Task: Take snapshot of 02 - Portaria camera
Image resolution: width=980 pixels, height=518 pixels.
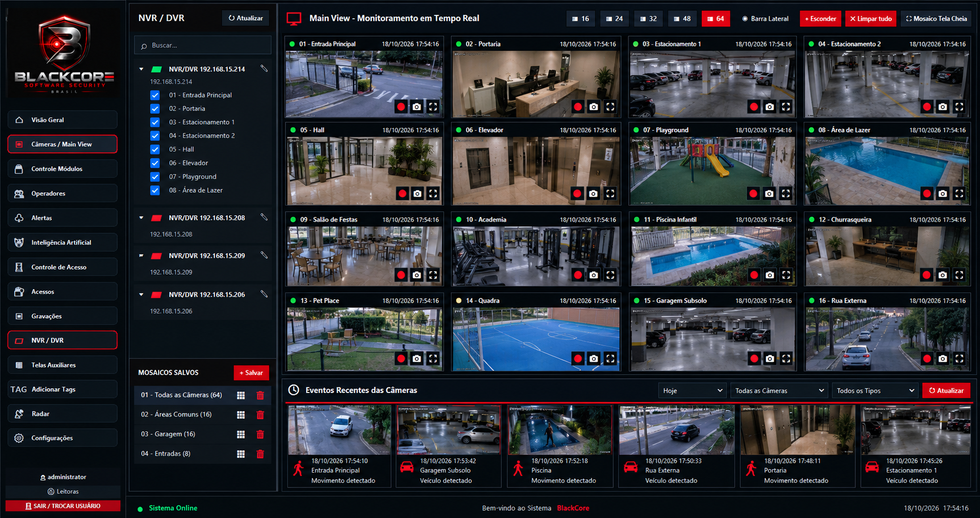Action: point(594,107)
